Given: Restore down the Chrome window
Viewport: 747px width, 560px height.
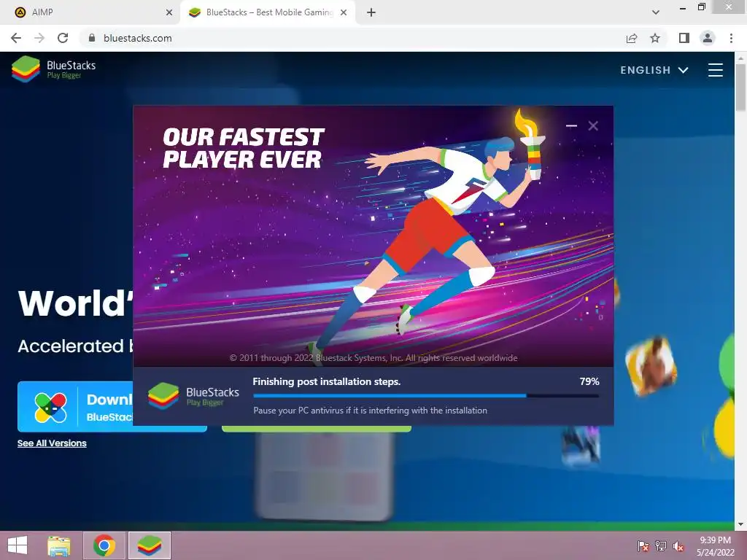Looking at the screenshot, I should 701,7.
